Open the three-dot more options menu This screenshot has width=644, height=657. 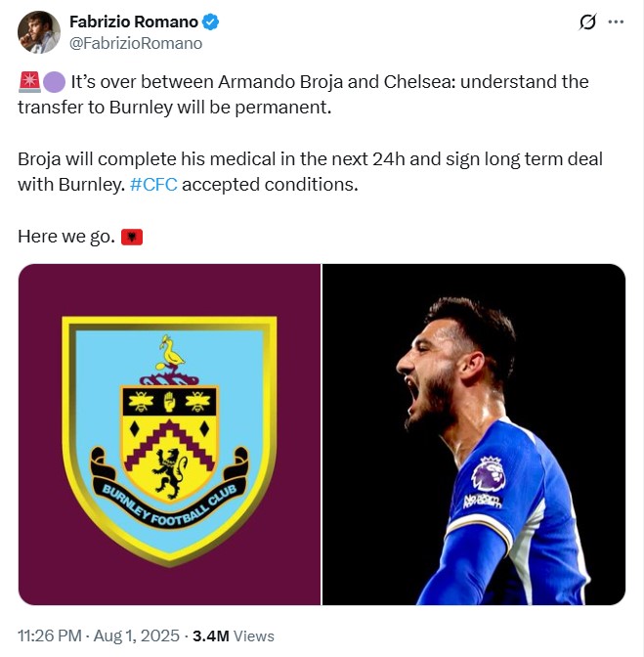click(616, 22)
